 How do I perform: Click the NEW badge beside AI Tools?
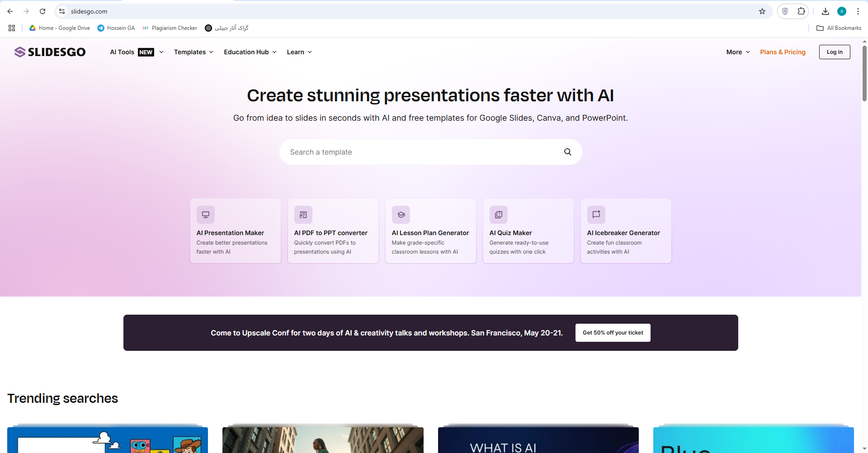click(146, 52)
